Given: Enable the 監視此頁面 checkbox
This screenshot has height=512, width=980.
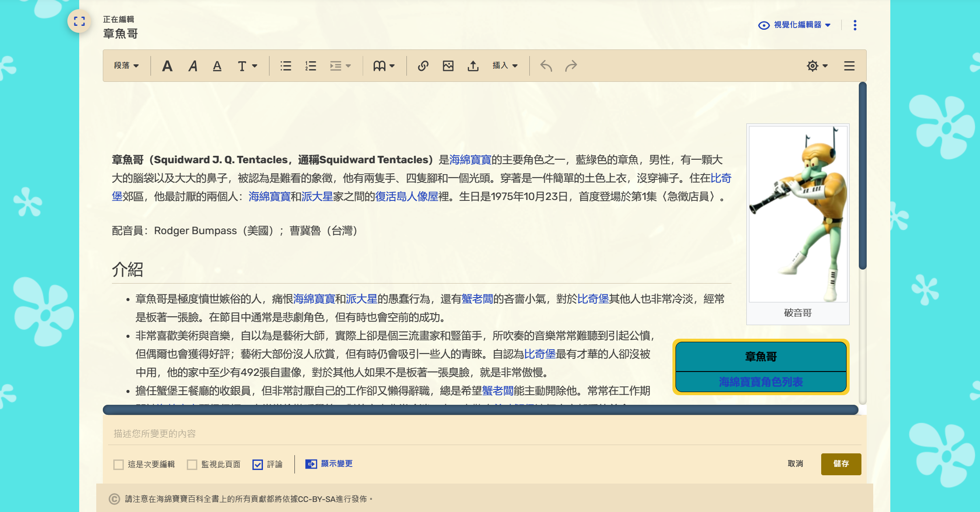Looking at the screenshot, I should click(192, 464).
